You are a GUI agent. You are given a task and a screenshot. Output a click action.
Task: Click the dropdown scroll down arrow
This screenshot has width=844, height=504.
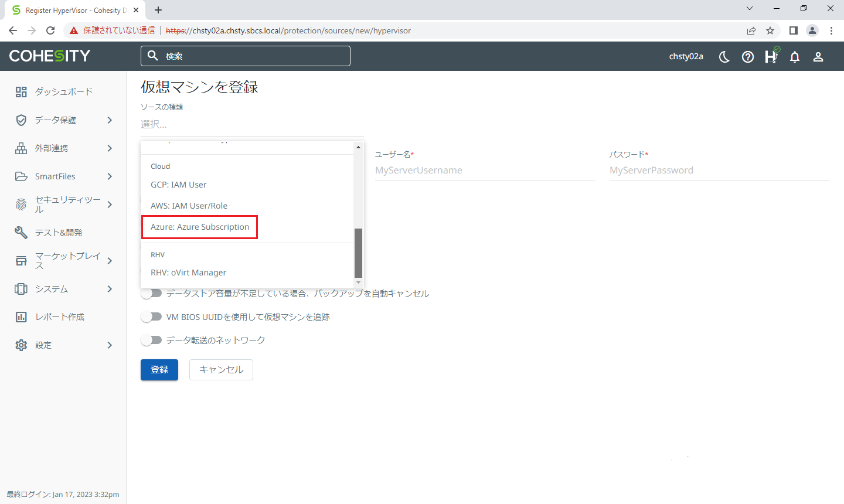coord(358,282)
